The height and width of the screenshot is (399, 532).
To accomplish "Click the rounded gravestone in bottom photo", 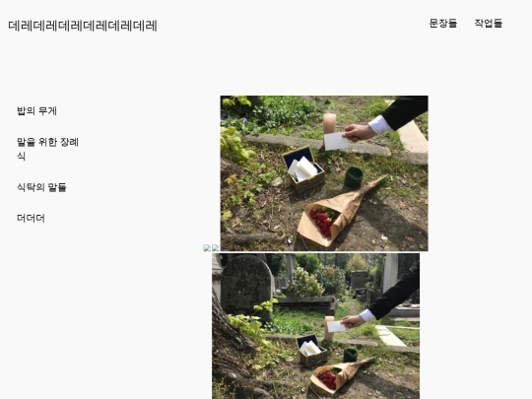I will click(x=246, y=286).
